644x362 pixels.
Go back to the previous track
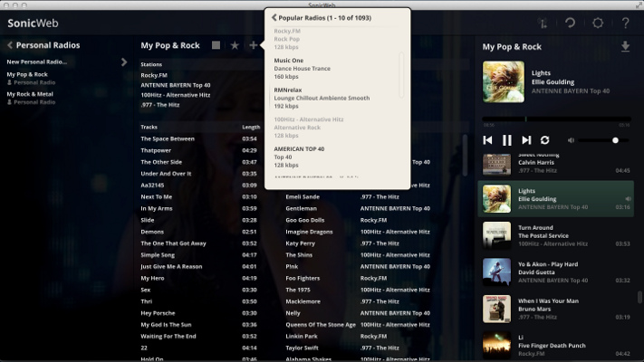coord(487,140)
